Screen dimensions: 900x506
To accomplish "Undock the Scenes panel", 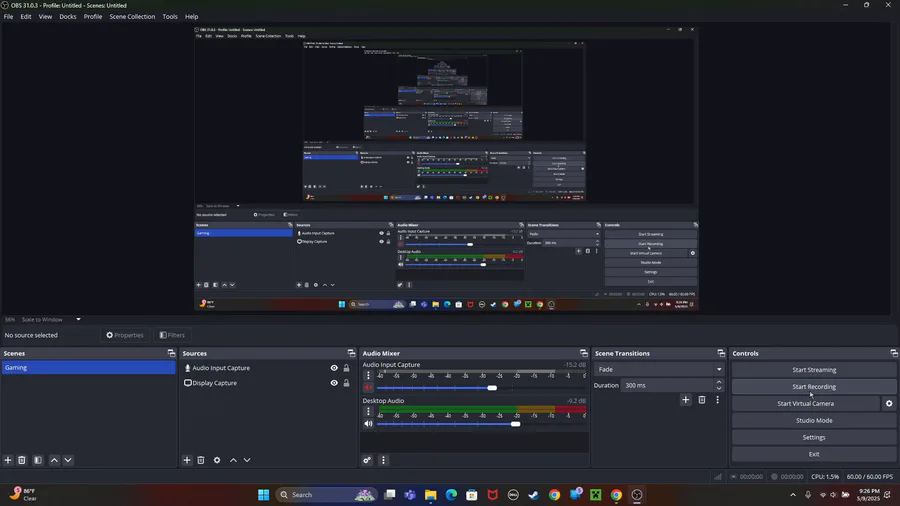I will coord(171,353).
